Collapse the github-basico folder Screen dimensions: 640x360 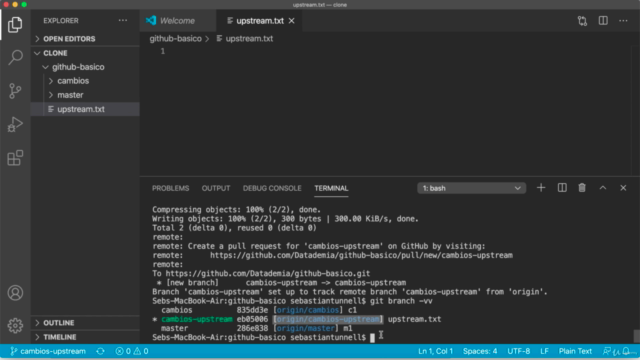click(85, 67)
